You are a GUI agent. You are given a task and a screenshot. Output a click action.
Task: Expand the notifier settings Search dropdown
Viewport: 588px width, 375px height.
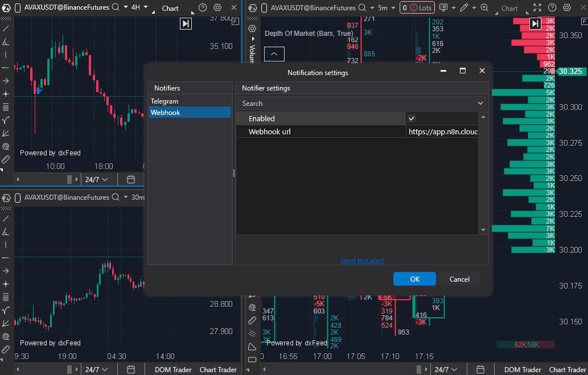480,104
